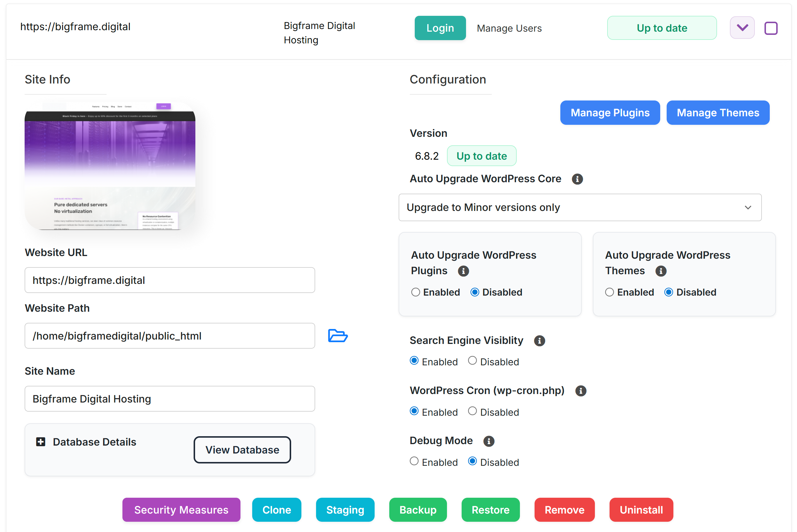Viewport: 797px width, 532px height.
Task: Click View Database button
Action: [242, 450]
